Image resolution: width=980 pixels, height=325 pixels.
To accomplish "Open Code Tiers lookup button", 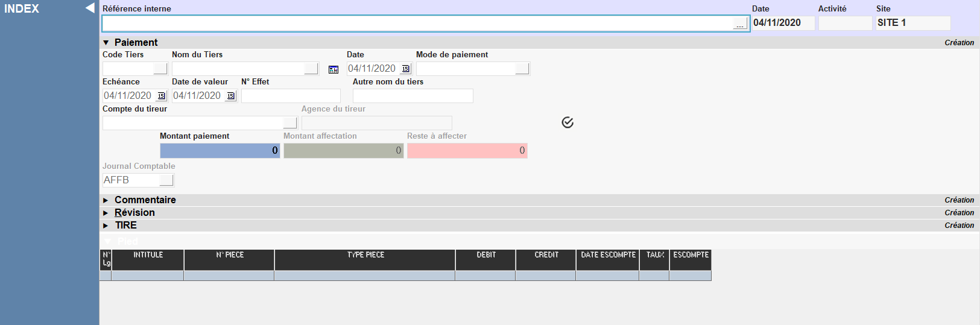I will tap(160, 69).
